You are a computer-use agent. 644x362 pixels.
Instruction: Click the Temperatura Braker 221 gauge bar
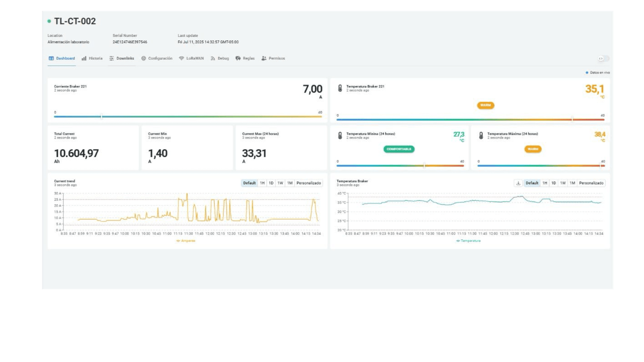[x=470, y=119]
